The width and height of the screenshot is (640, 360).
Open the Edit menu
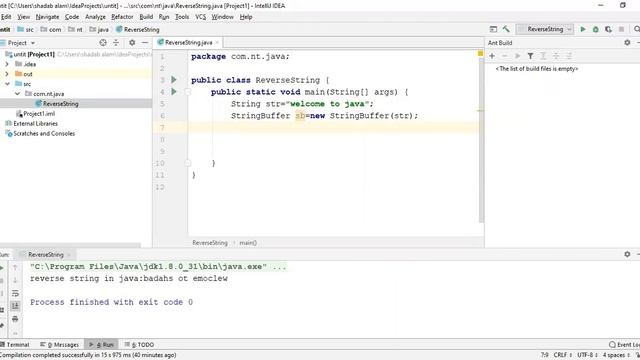[x=6, y=17]
